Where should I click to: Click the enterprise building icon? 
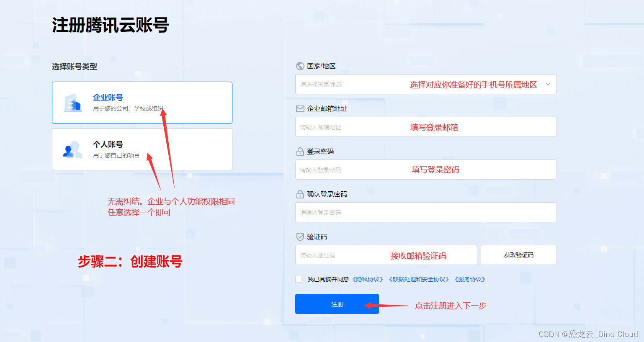pos(73,103)
